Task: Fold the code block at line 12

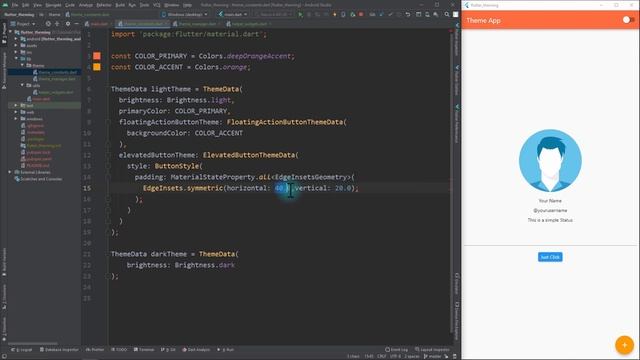Action: pyautogui.click(x=108, y=155)
